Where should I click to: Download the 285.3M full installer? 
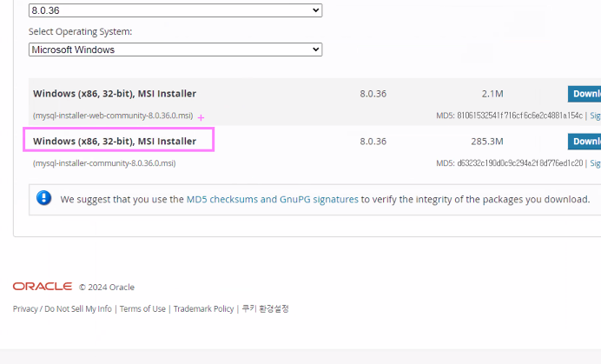(x=584, y=142)
